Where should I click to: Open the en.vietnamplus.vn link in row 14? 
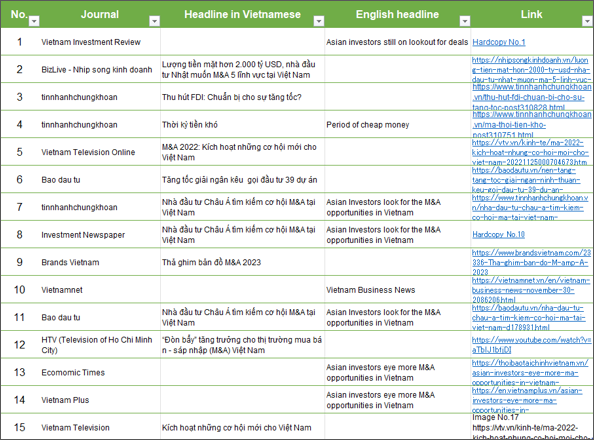click(527, 400)
